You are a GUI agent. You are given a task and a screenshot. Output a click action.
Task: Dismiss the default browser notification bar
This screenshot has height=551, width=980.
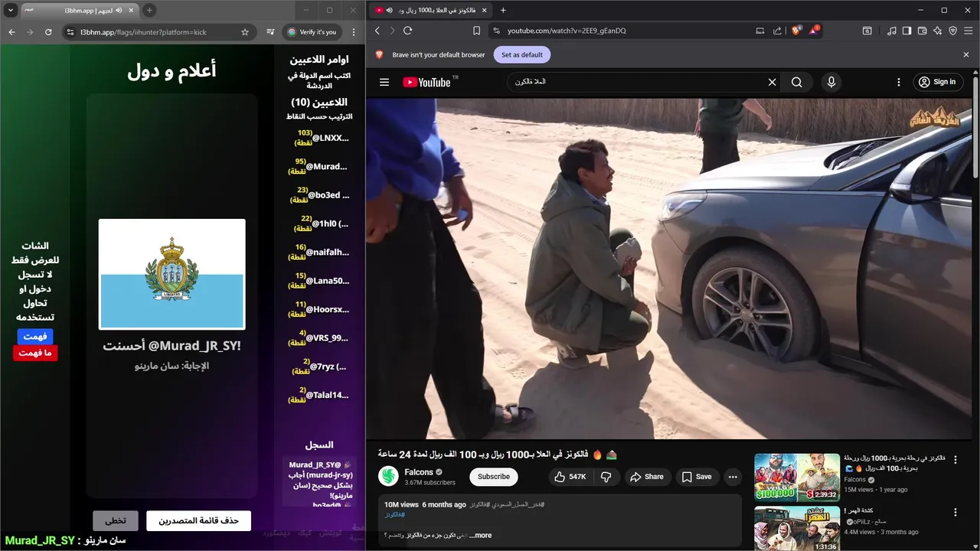966,55
